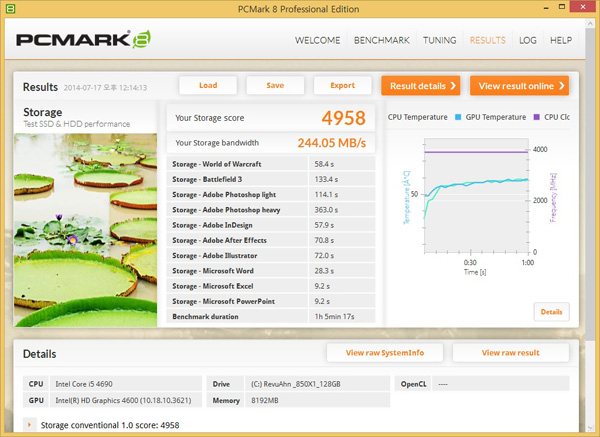This screenshot has height=437, width=600.
Task: Select Storage - Microsoft PowerPoint row
Action: (271, 302)
